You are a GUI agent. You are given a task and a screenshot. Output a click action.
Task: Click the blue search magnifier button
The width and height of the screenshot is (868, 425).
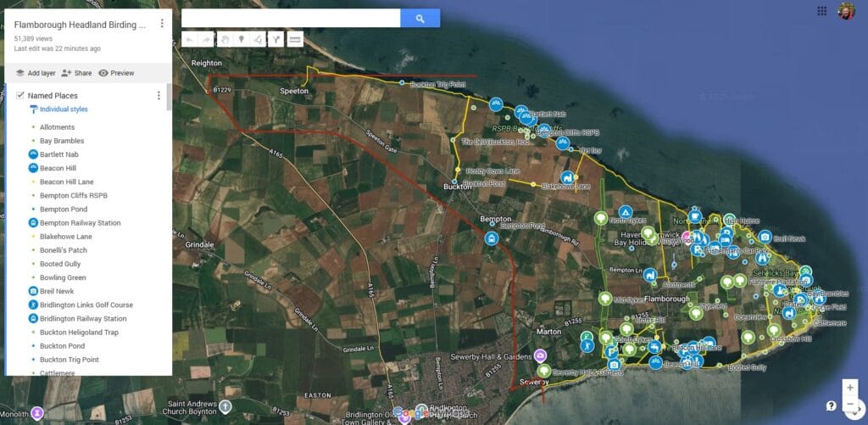click(420, 18)
